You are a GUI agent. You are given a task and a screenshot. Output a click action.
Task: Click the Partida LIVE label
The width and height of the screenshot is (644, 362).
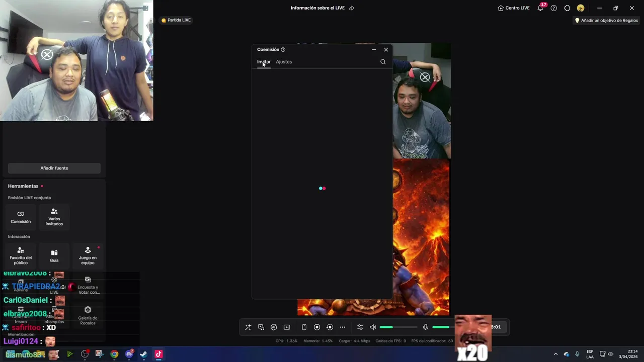pos(176,20)
